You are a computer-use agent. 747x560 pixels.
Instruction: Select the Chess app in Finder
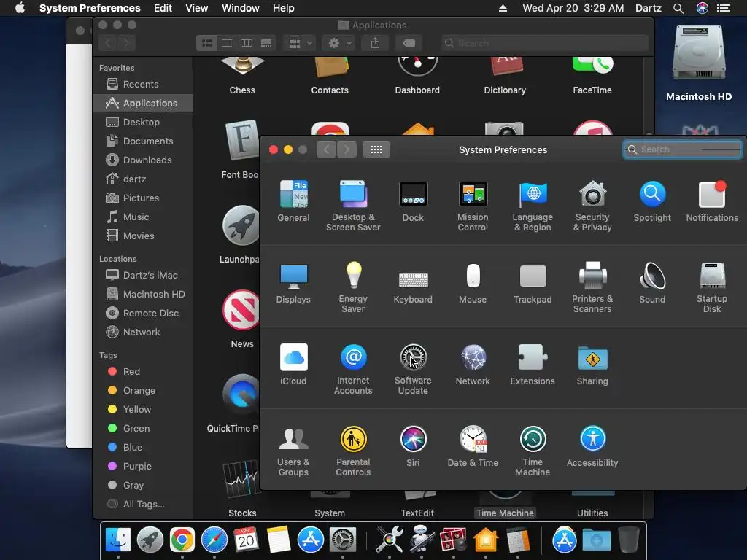242,76
